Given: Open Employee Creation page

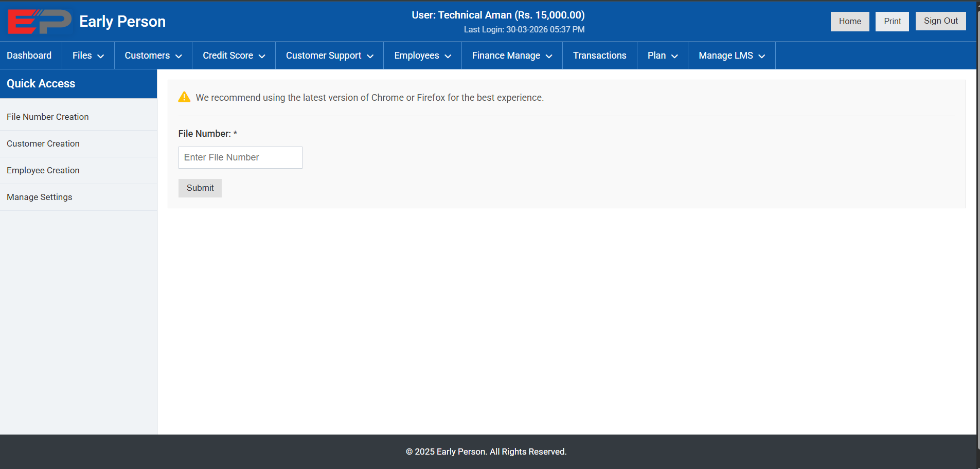Looking at the screenshot, I should click(43, 170).
